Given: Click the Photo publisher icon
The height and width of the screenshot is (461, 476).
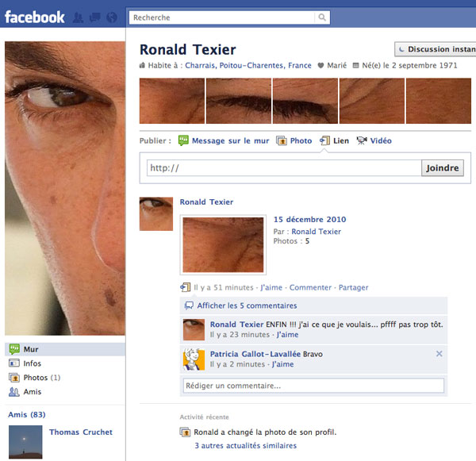Looking at the screenshot, I should [282, 140].
